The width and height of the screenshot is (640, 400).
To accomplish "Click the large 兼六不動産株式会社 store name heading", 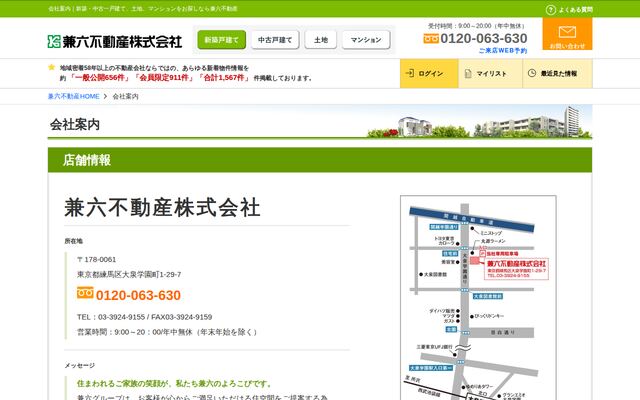I will 162,207.
